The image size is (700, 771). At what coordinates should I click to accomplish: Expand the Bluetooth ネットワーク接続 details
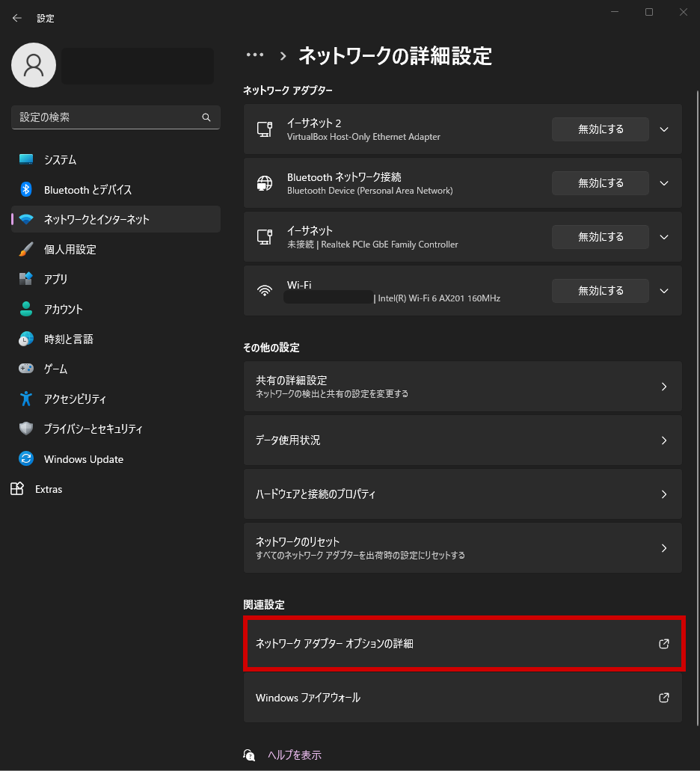click(x=663, y=183)
